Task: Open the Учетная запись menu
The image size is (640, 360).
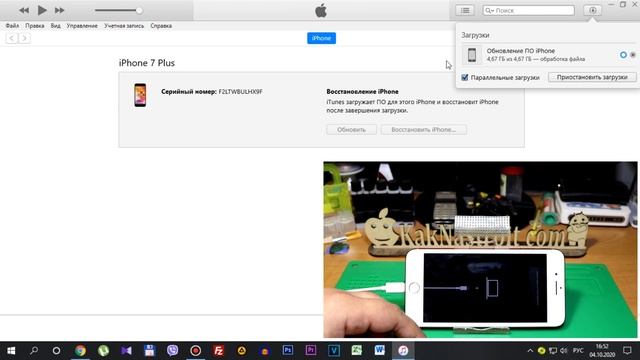Action: coord(124,26)
